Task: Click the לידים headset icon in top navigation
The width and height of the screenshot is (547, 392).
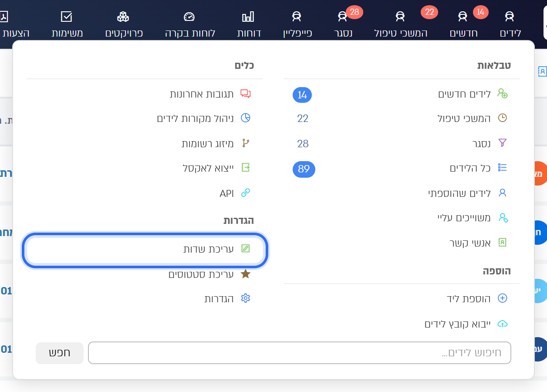Action: (x=509, y=17)
